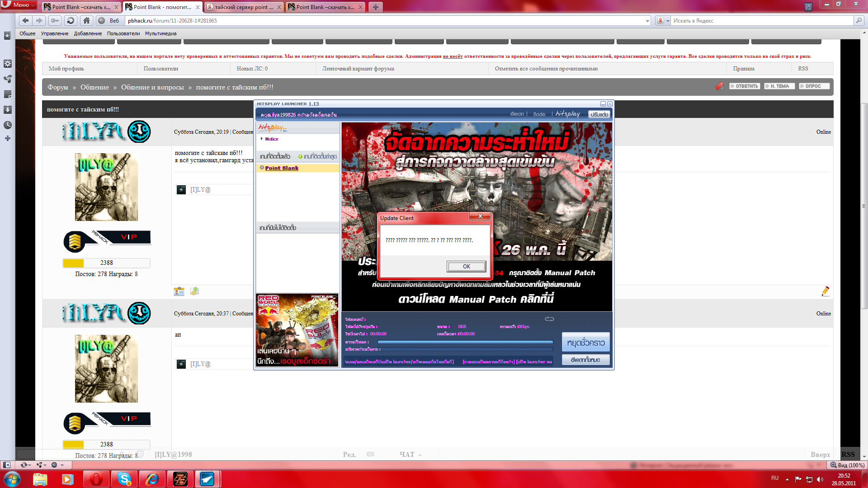
Task: Open the Мультимедиа menu
Action: tap(160, 33)
